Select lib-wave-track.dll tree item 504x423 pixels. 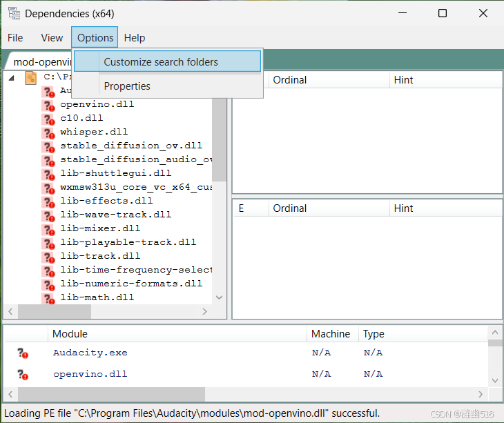(116, 215)
